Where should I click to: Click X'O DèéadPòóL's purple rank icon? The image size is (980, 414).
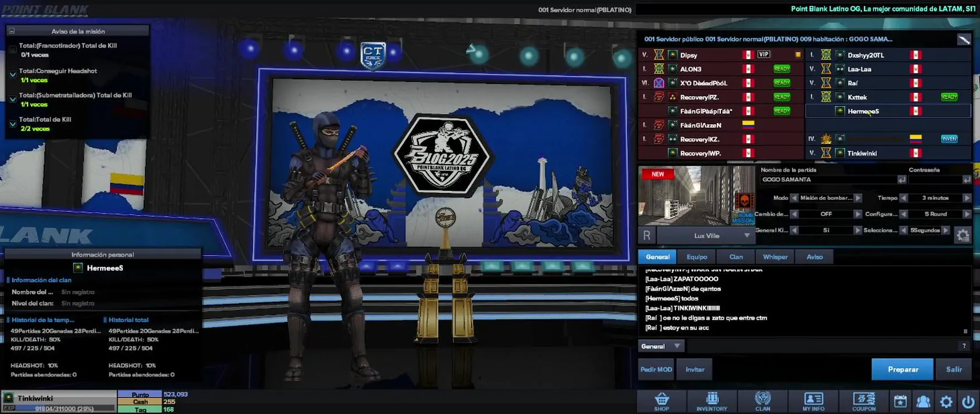coord(659,83)
